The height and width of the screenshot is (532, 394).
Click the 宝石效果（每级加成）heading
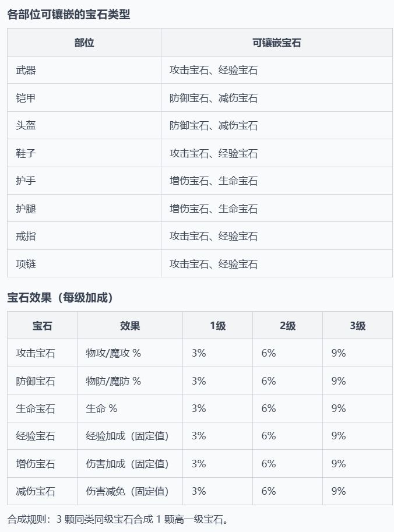pyautogui.click(x=60, y=298)
